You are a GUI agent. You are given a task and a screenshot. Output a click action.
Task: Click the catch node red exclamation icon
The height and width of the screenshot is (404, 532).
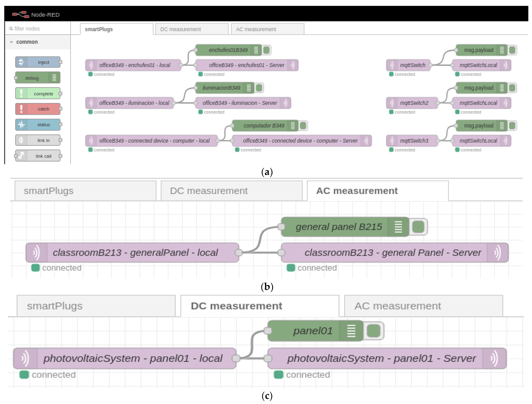(21, 109)
